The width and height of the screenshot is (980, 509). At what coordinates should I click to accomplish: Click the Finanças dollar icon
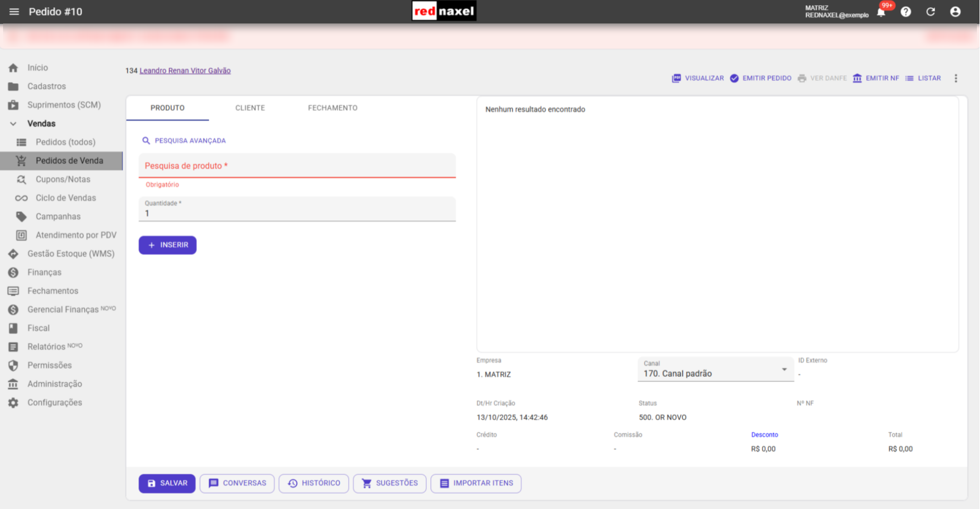13,272
